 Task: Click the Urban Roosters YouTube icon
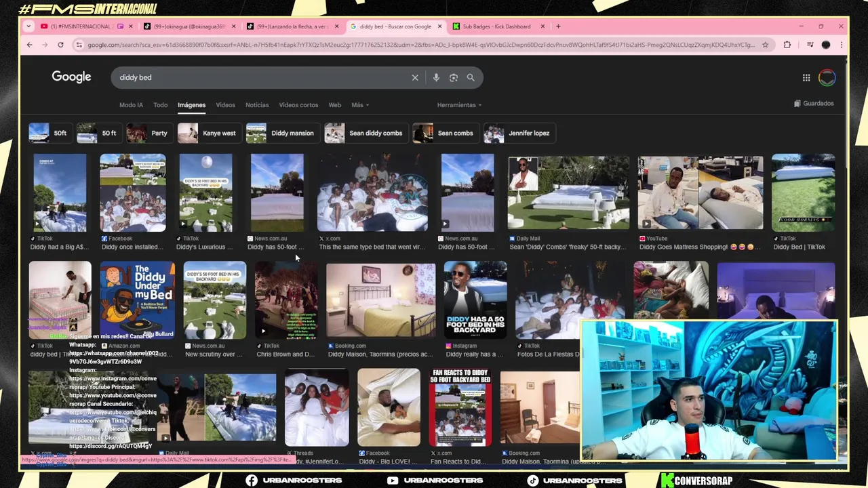coord(393,481)
